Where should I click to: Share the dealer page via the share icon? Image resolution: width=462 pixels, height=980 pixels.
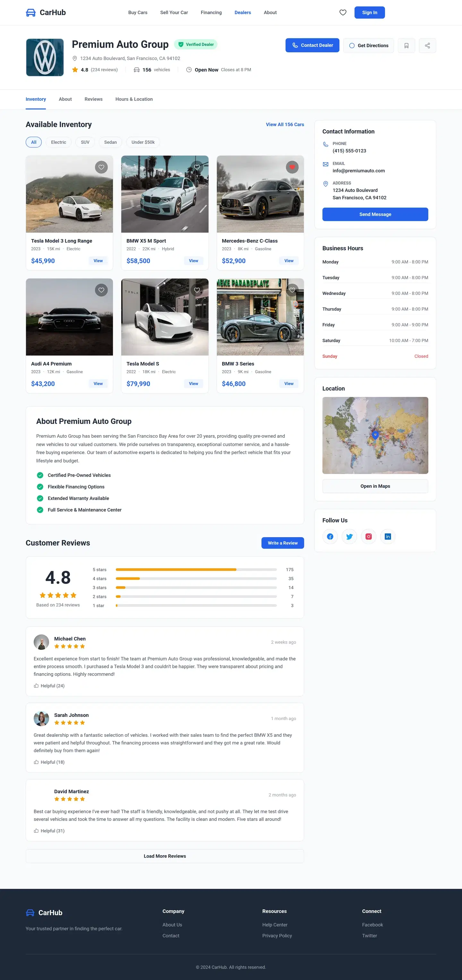(427, 46)
